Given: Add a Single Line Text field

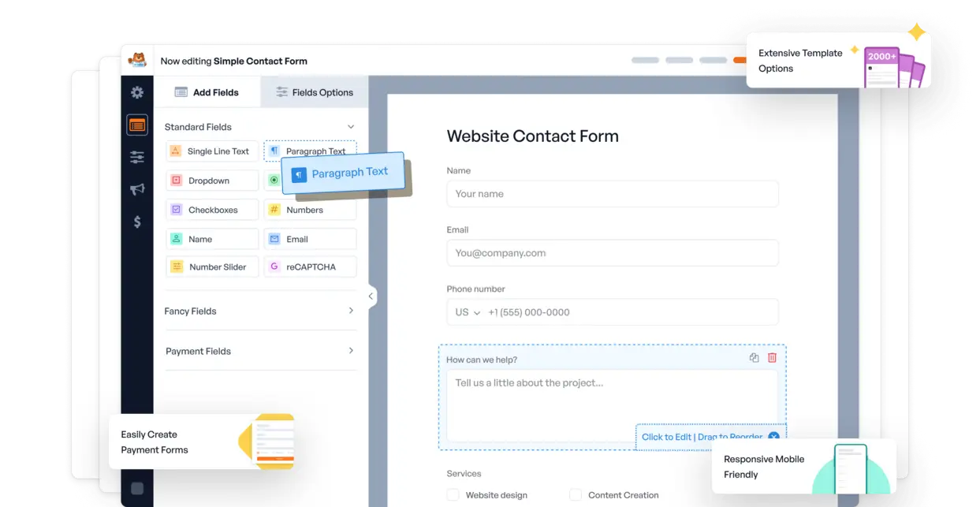Looking at the screenshot, I should [x=212, y=151].
